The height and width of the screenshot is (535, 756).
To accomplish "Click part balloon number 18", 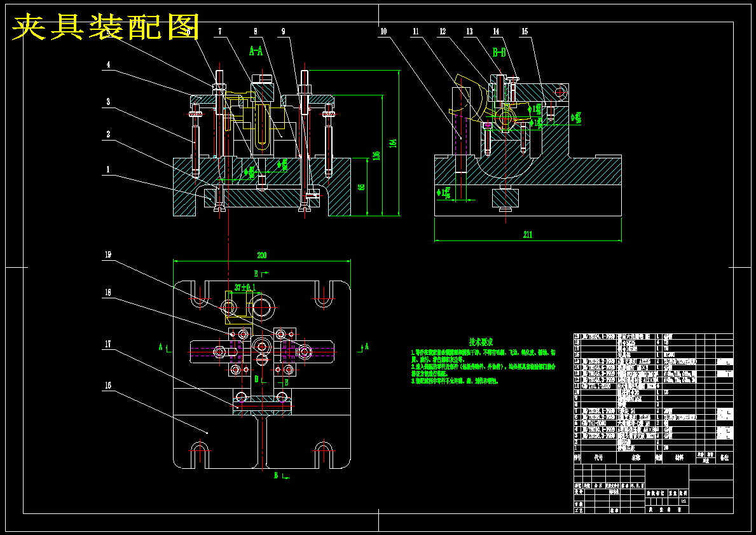I will point(108,293).
